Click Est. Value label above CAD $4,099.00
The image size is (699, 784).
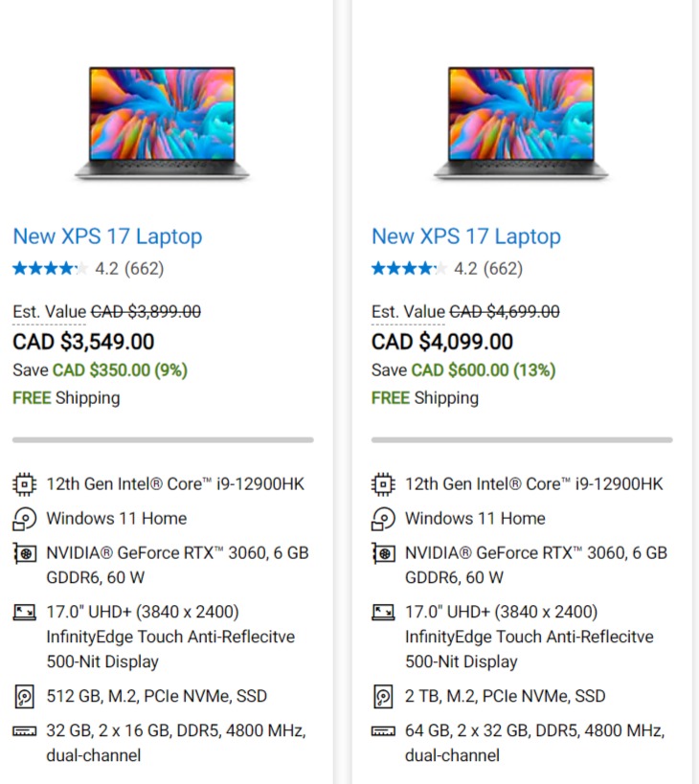(408, 311)
